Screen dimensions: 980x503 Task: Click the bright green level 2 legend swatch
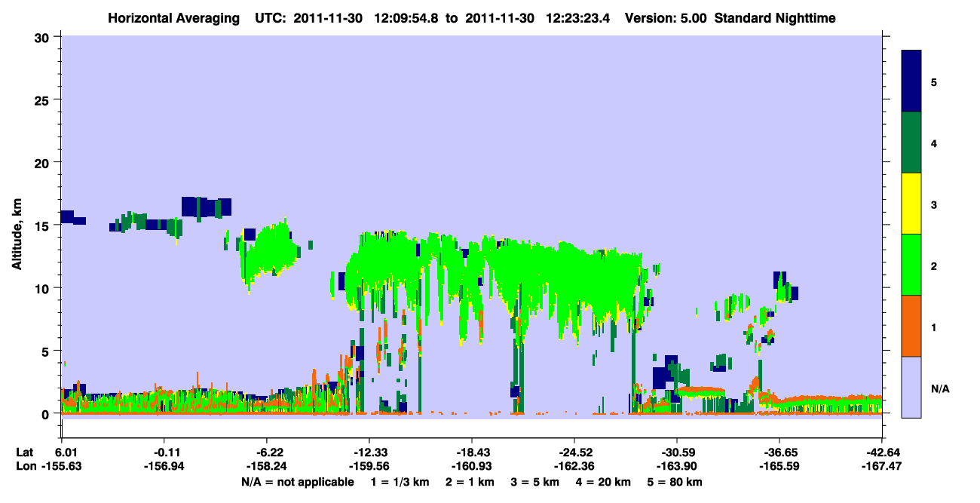click(911, 265)
